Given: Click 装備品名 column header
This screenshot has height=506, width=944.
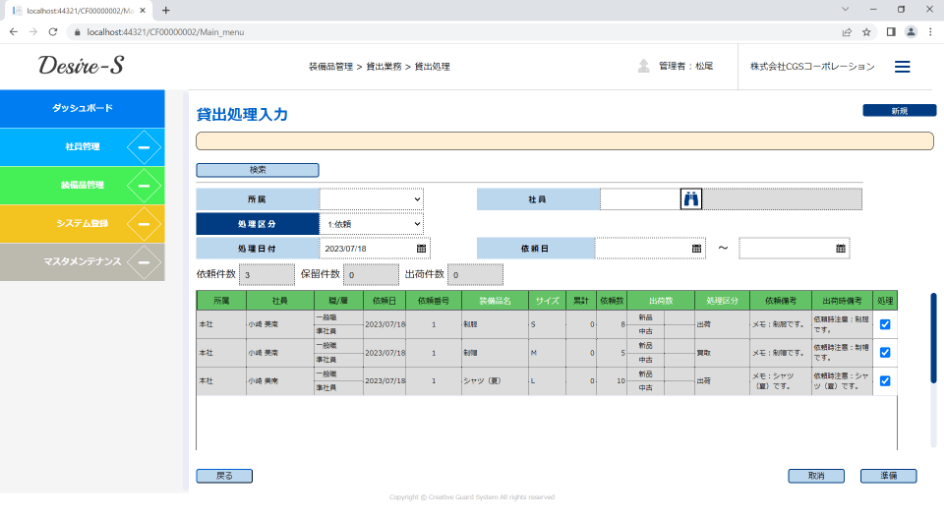Looking at the screenshot, I should click(495, 301).
